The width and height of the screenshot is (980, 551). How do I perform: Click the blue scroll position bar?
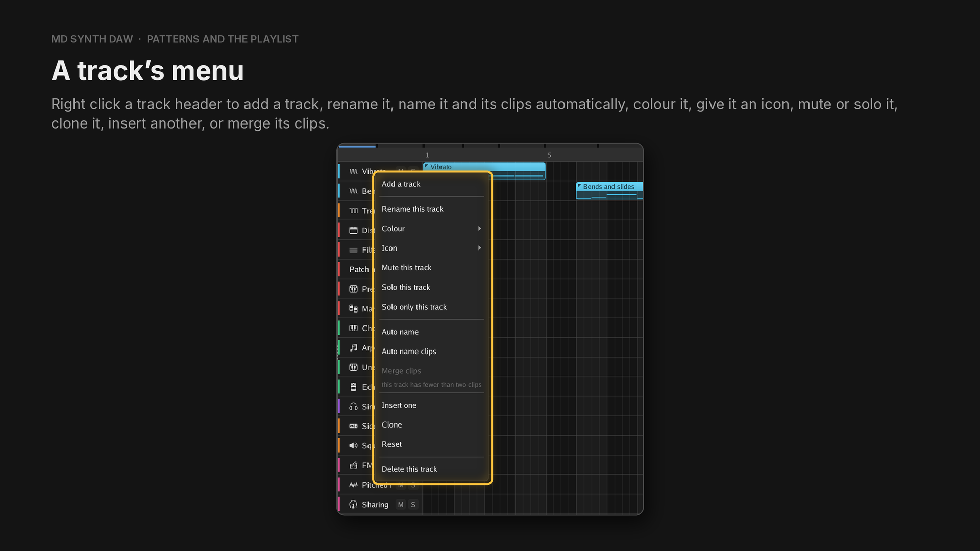[357, 146]
